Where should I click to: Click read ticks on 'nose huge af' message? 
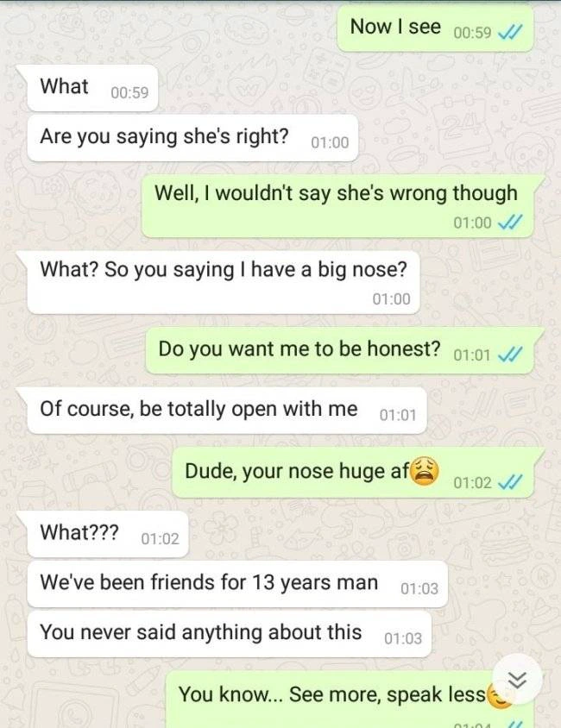(x=509, y=483)
